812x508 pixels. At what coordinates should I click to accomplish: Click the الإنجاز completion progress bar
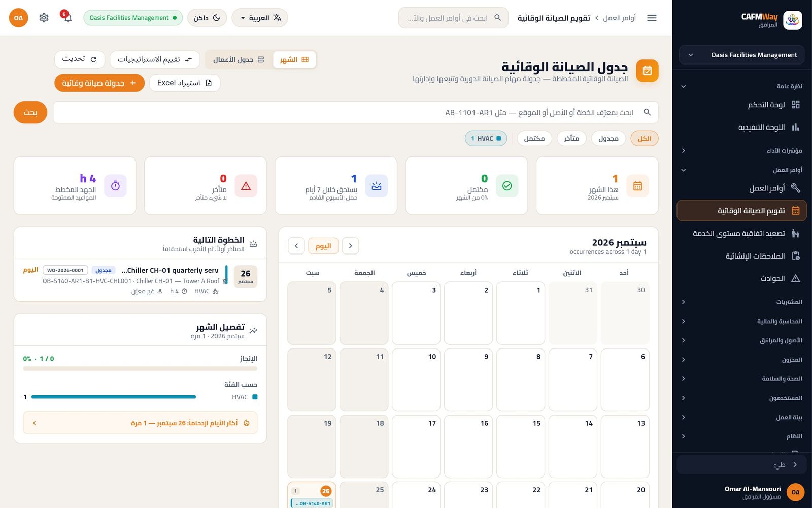point(140,369)
